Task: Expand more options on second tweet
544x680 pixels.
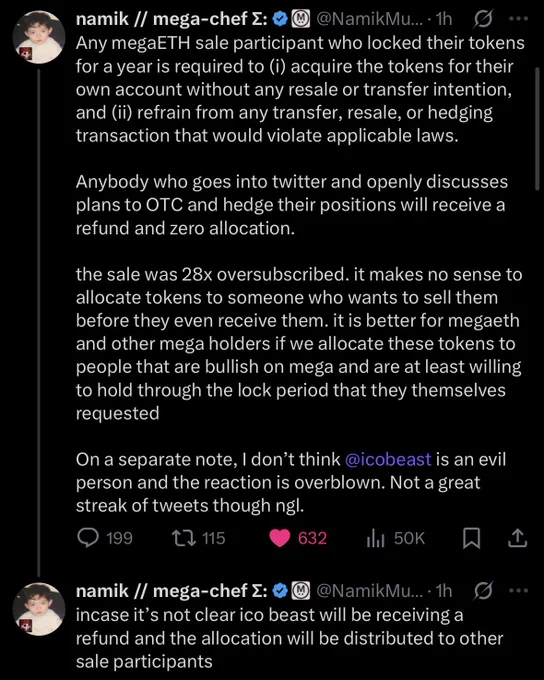Action: click(519, 591)
